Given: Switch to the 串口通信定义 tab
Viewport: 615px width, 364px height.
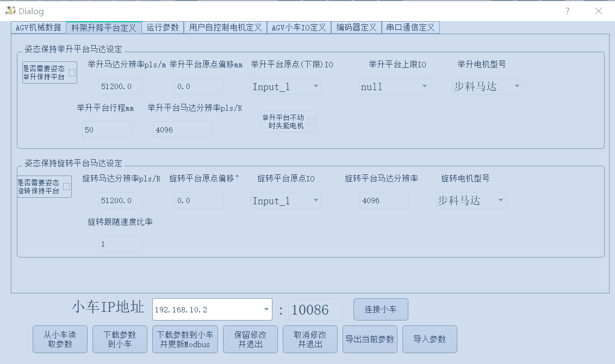Looking at the screenshot, I should pos(411,27).
